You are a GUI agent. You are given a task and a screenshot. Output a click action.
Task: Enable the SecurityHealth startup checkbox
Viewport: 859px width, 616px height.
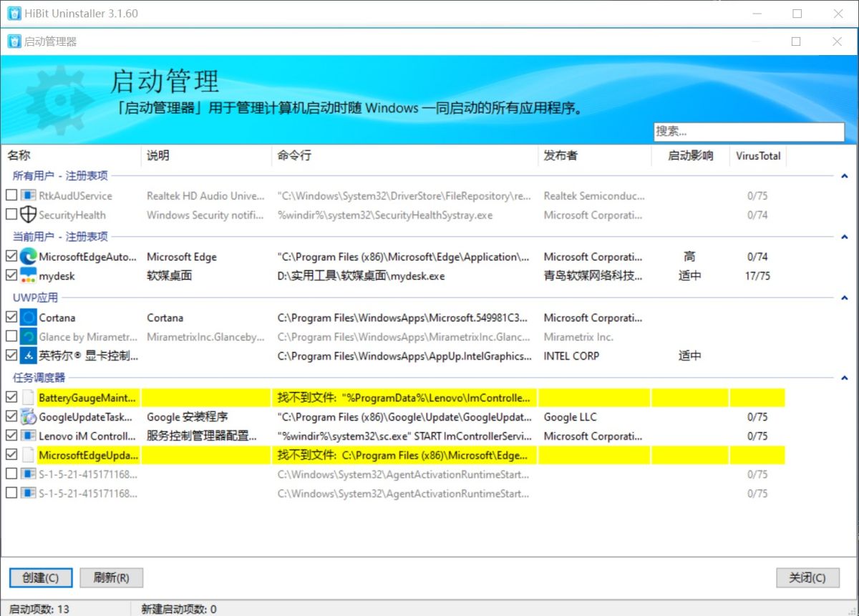11,215
